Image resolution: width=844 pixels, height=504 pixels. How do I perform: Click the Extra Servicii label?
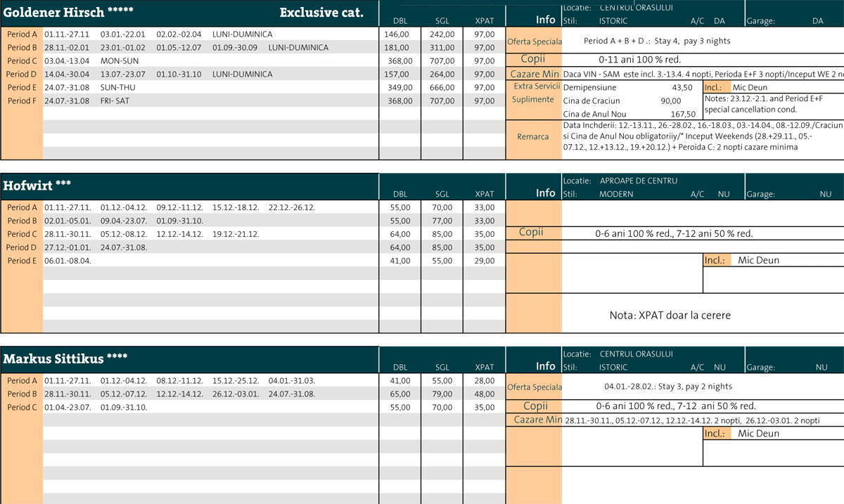coord(536,86)
